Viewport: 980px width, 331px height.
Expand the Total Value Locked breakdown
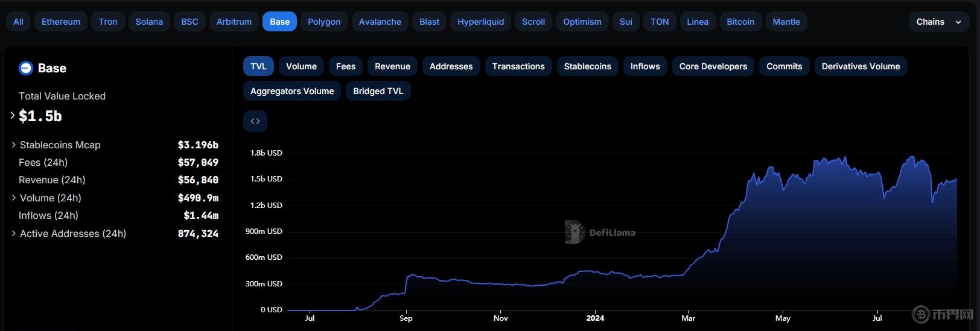(13, 115)
